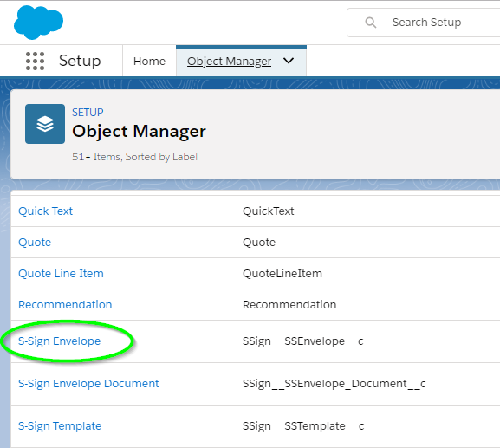Click the SSign__SSEnvelope_Document__c API name
500x448 pixels.
(x=334, y=384)
